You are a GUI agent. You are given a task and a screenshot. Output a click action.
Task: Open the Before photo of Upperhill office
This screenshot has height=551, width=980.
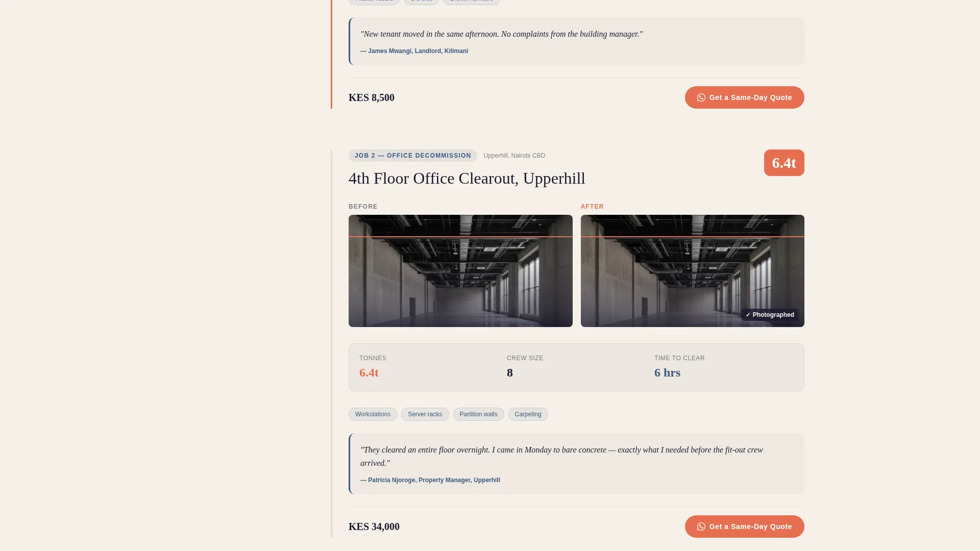click(460, 271)
